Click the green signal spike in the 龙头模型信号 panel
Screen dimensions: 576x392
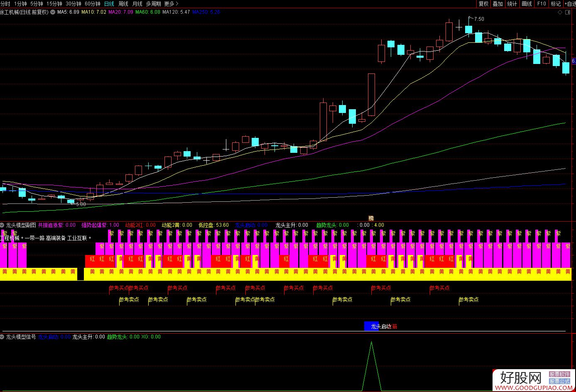(x=371, y=365)
